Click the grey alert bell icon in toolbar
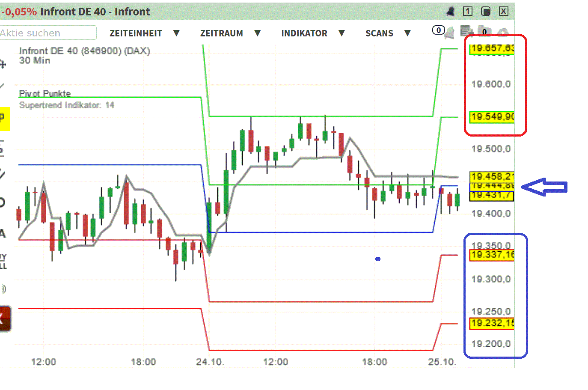Screen dimensions: 588x390 click(449, 33)
